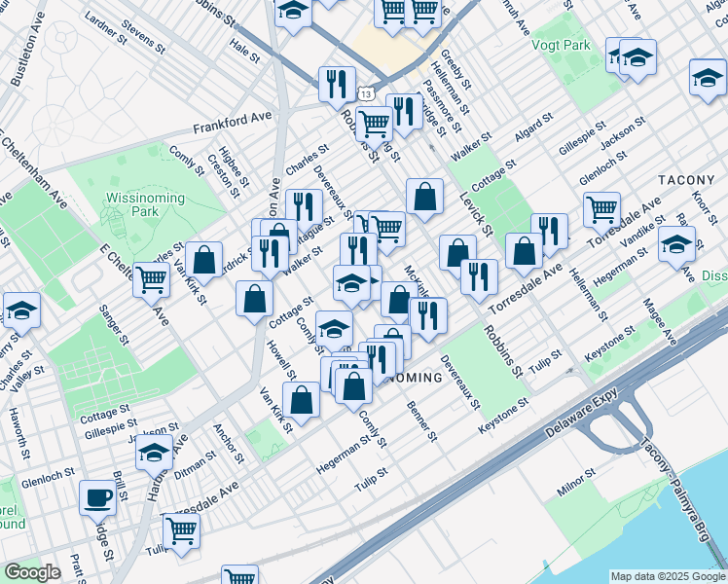Select the restaurant marker next to Bridge St
Image resolution: width=728 pixels, height=584 pixels.
404,113
